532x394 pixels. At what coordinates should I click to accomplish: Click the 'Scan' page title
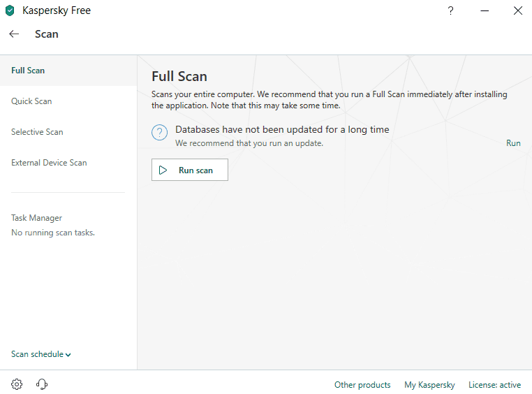pyautogui.click(x=47, y=34)
